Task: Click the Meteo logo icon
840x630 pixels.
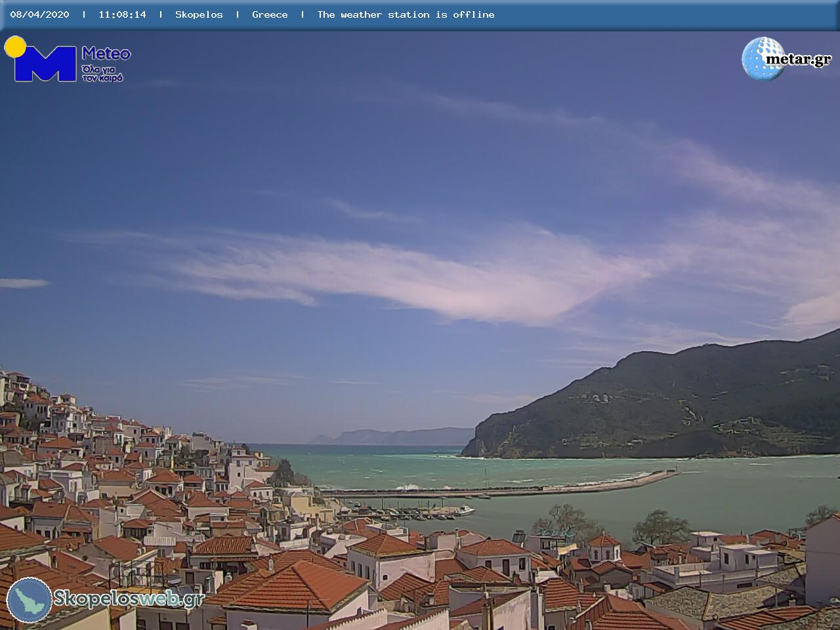Action: (x=41, y=59)
